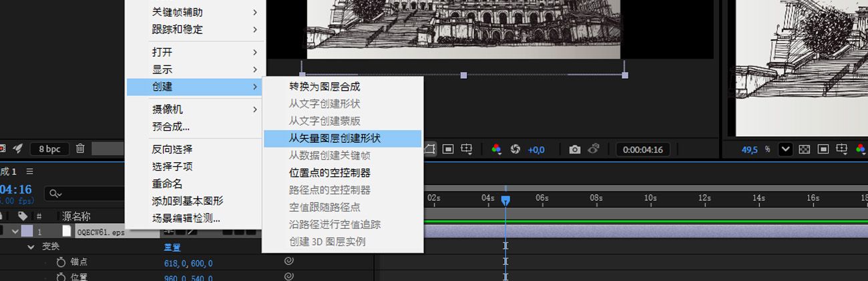Toggle the 位置 stopwatch
Screen dimensions: 868x281
click(x=61, y=277)
